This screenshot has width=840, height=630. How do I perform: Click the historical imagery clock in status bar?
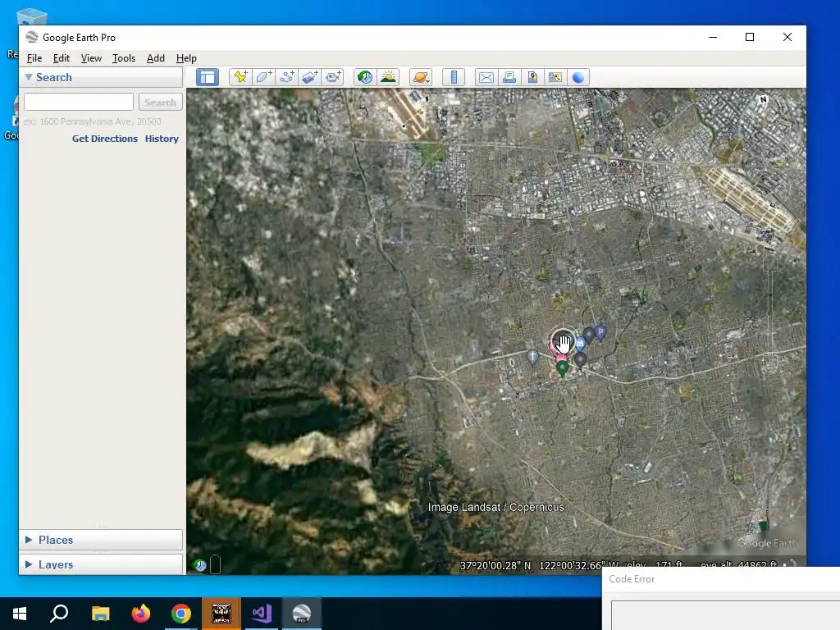200,565
